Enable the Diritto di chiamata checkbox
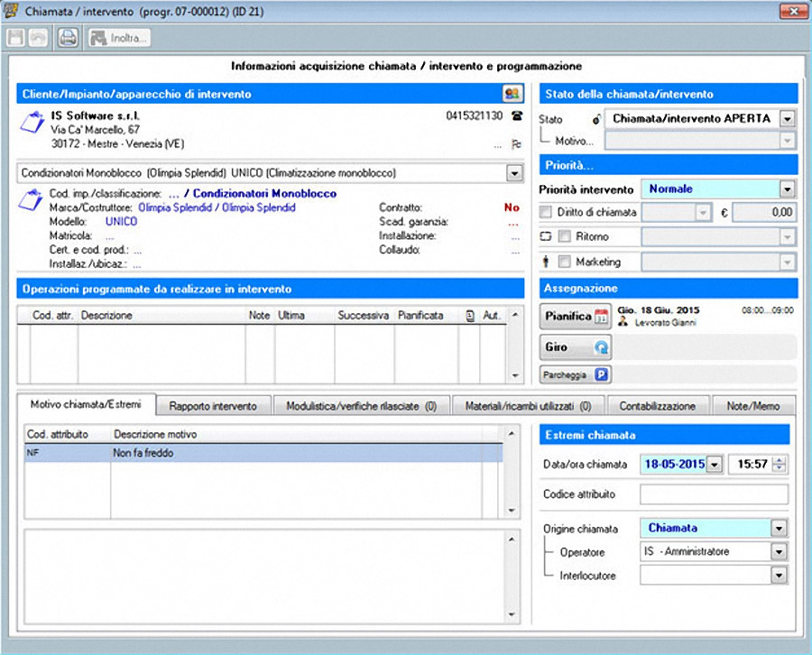This screenshot has height=655, width=812. point(546,212)
